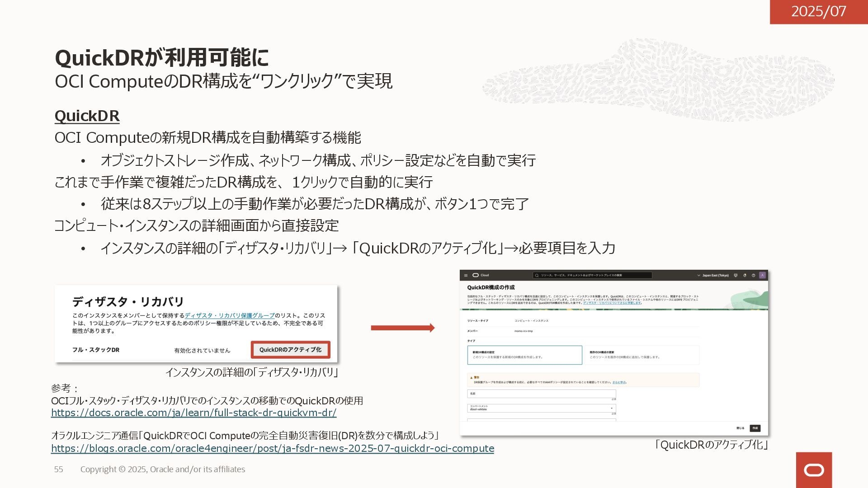Click the momo-rcv-tmp member value
Screen dimensions: 868x488
[x=524, y=331]
